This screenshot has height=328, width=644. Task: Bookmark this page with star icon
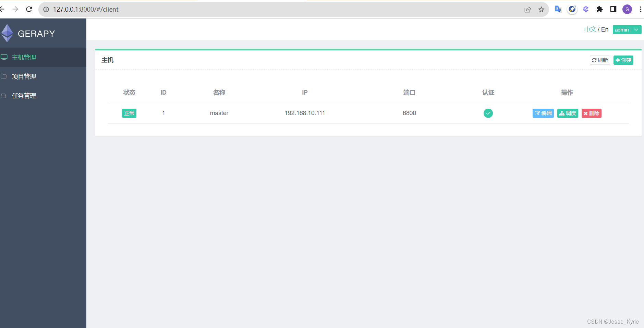(541, 10)
